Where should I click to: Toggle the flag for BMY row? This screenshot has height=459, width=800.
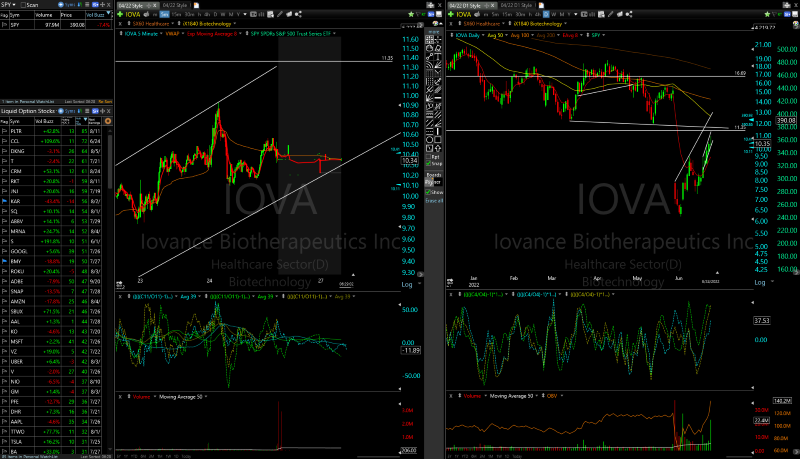pyautogui.click(x=5, y=261)
